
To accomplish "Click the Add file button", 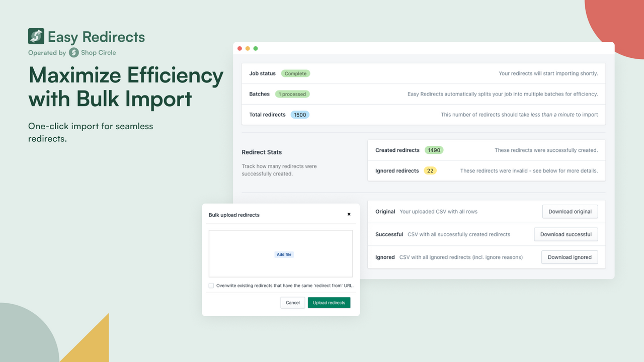I will pos(284,254).
